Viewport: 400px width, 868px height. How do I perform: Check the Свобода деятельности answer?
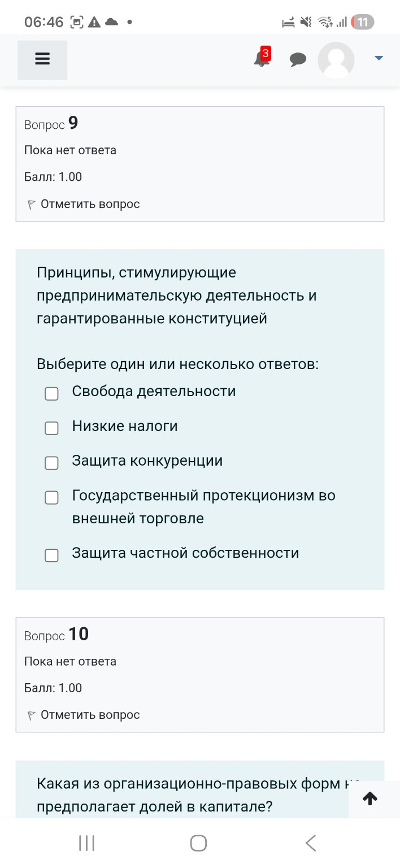point(51,394)
